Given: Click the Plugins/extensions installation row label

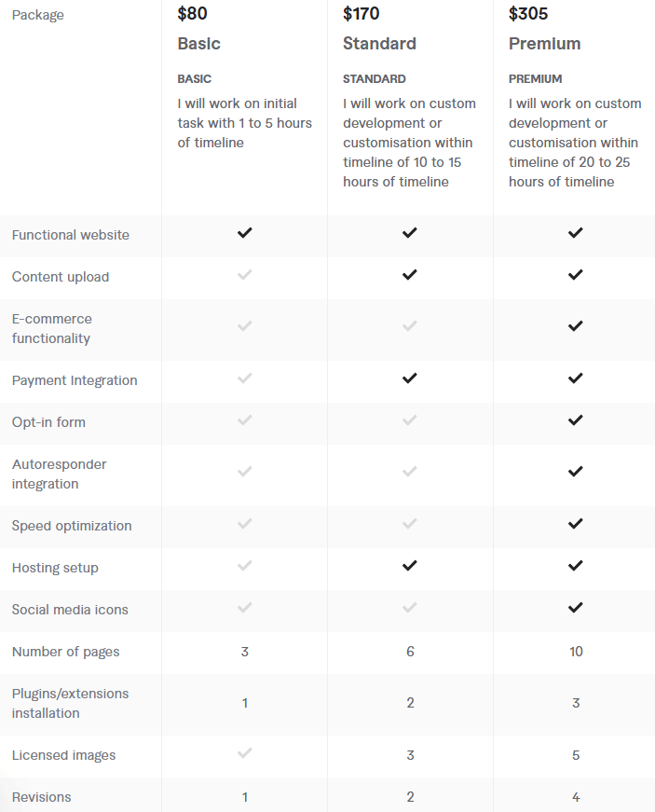Looking at the screenshot, I should point(70,703).
